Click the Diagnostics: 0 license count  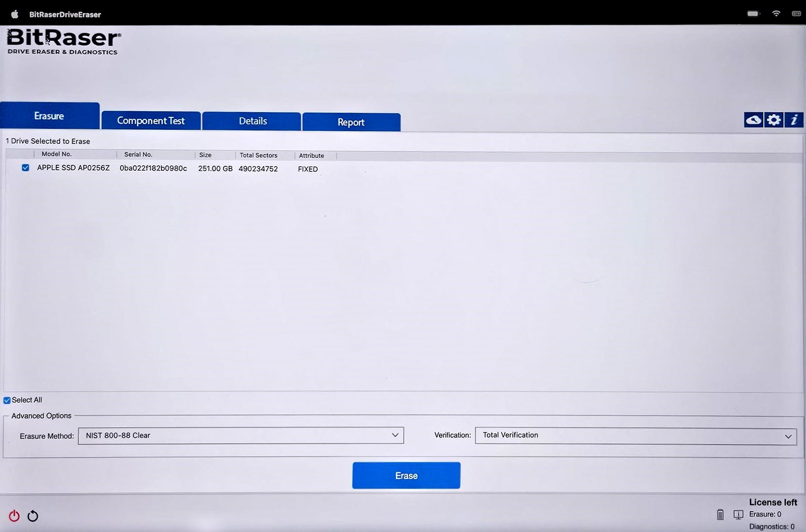[771, 527]
